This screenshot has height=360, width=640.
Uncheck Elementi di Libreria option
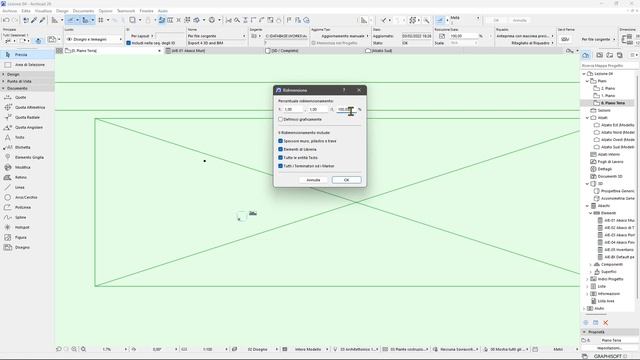pyautogui.click(x=280, y=149)
